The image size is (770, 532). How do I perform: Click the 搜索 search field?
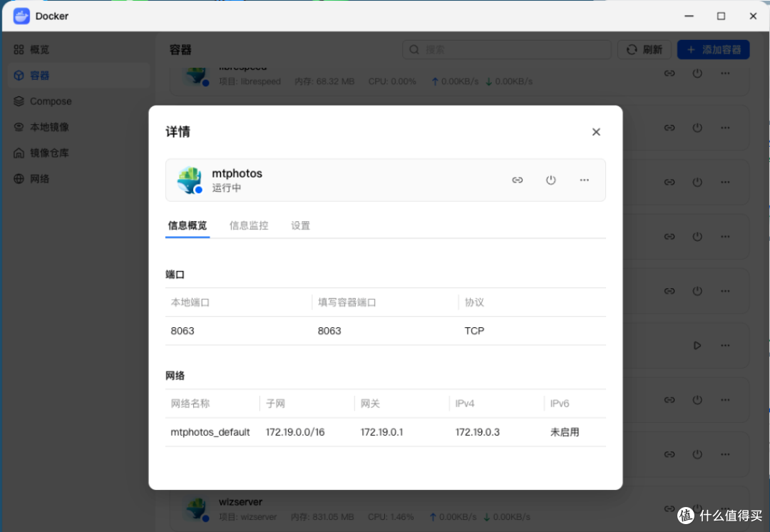507,50
